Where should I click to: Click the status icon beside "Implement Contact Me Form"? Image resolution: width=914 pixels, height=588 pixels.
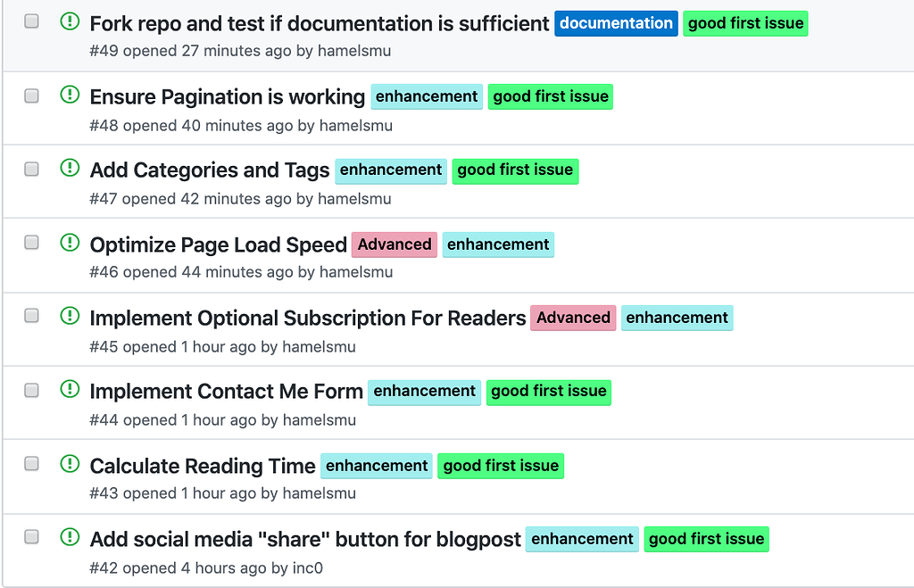pyautogui.click(x=70, y=390)
